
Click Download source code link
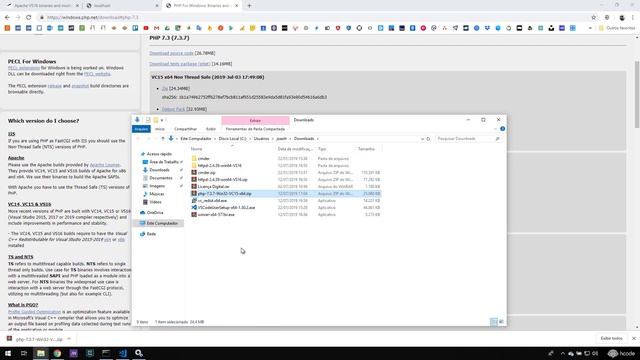pos(171,53)
